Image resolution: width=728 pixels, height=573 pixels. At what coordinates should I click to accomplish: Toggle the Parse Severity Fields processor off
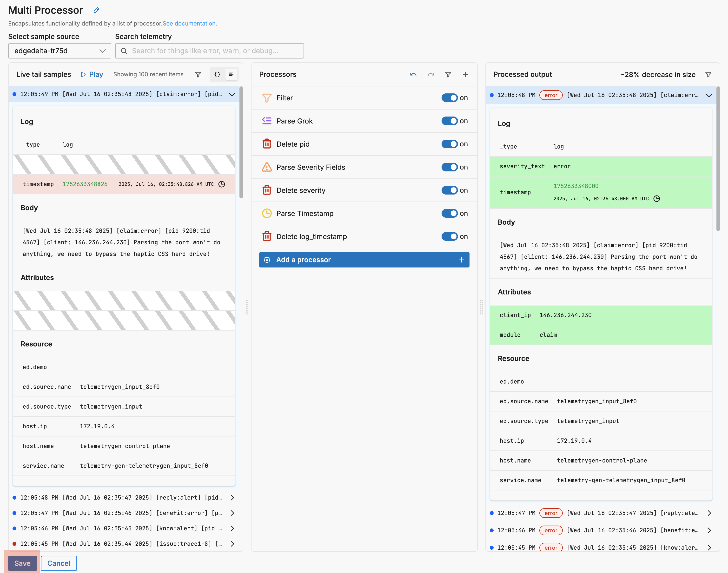tap(450, 167)
